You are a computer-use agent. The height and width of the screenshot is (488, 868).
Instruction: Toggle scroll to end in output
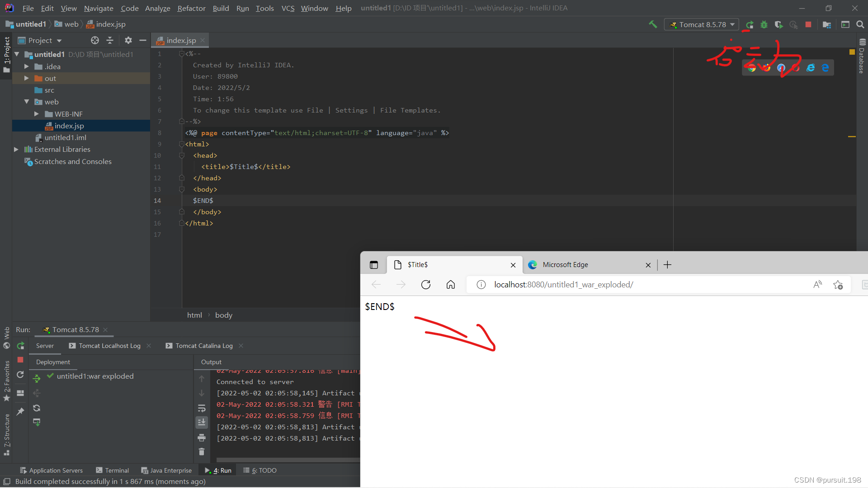point(202,422)
